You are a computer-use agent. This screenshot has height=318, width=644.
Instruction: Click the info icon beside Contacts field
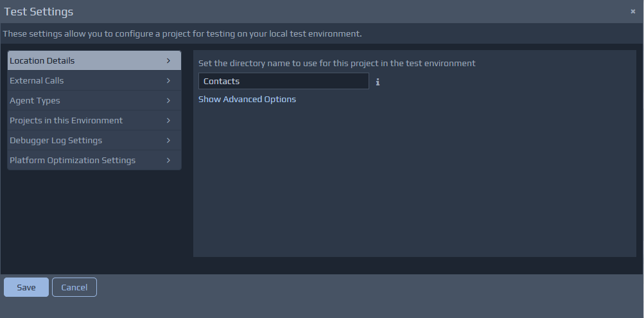(x=378, y=82)
